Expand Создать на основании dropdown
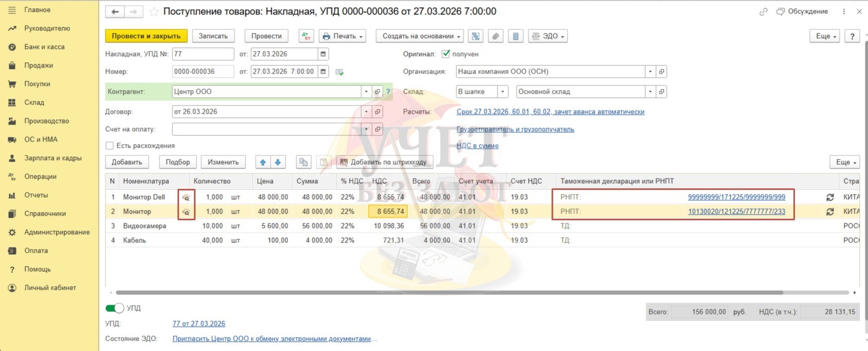 click(x=420, y=36)
